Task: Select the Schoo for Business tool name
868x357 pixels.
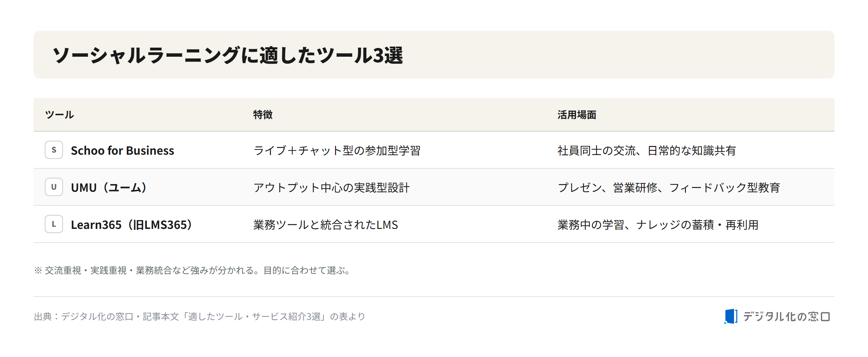Action: 122,150
